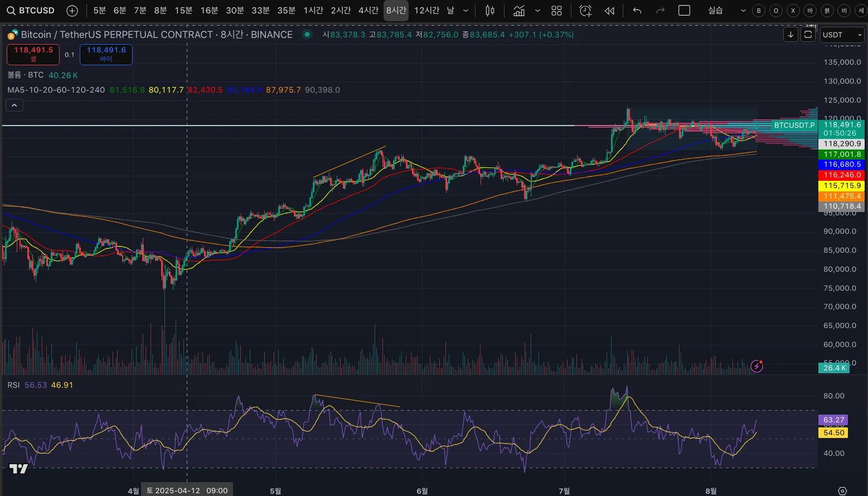Open the BTCUSD symbol search

[31, 11]
